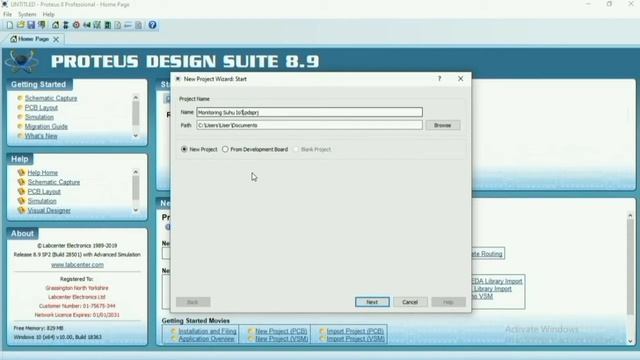Screen dimensions: 640x360
Task: Click the Open Project folder icon
Action: point(20,25)
